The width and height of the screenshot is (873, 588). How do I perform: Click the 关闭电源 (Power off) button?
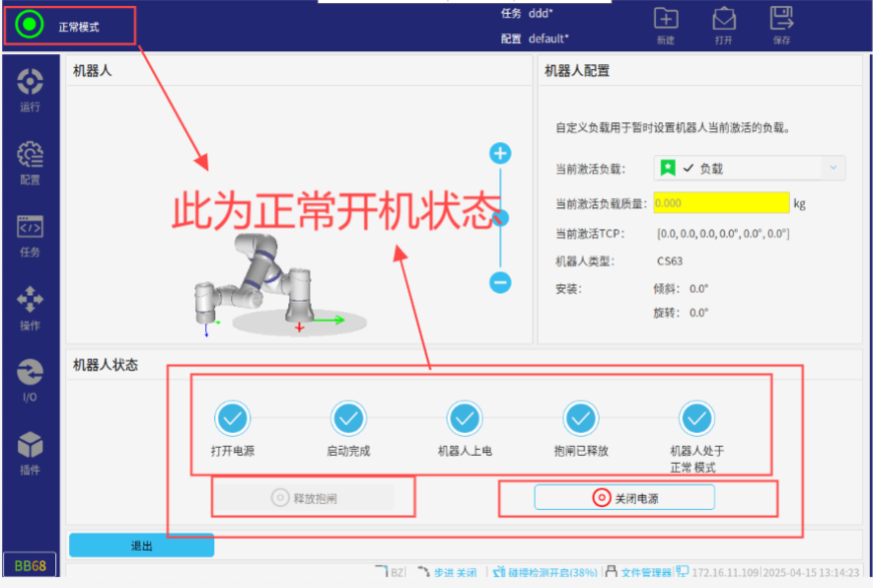(x=624, y=498)
